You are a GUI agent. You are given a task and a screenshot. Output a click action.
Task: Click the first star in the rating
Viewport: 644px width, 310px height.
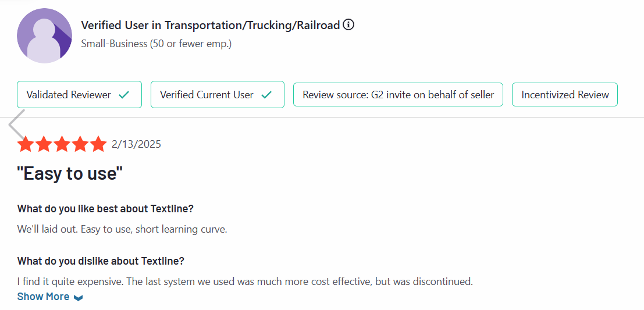26,144
